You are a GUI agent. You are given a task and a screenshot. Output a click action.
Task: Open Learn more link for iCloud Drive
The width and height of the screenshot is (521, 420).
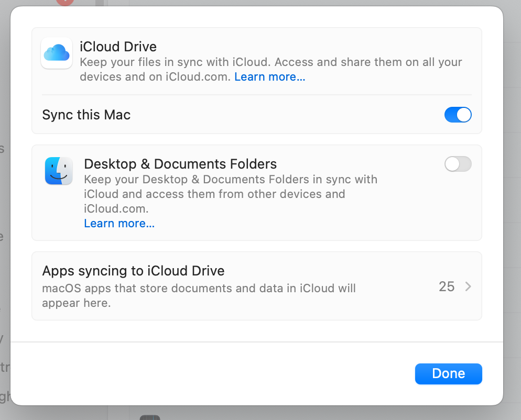click(270, 77)
